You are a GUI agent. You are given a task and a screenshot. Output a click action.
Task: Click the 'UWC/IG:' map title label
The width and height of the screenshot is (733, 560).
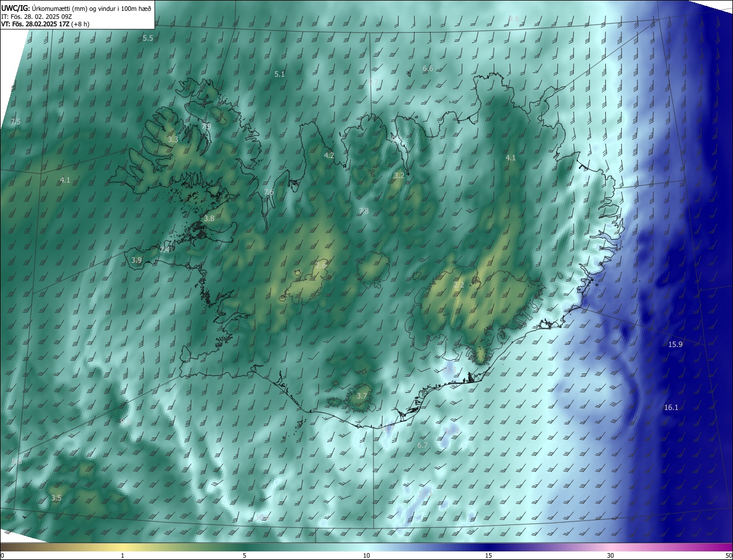(15, 8)
